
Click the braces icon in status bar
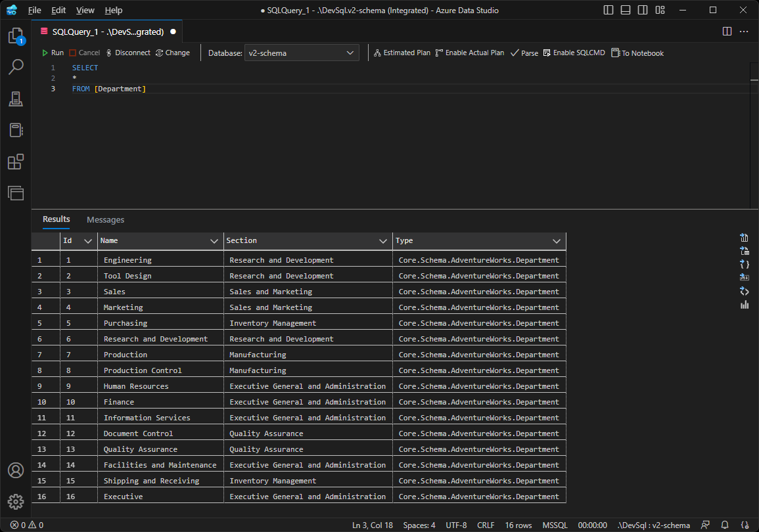[745, 525]
